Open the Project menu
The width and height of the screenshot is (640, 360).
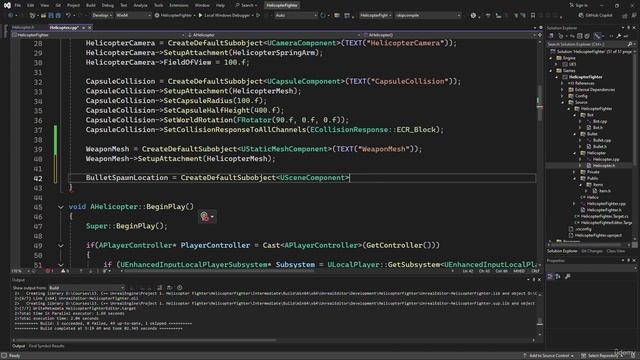point(73,5)
